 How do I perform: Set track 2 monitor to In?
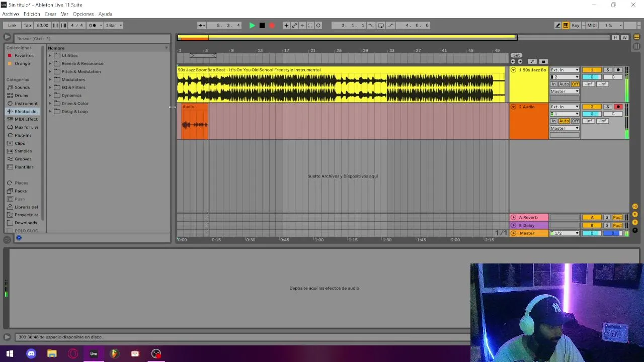click(x=554, y=121)
